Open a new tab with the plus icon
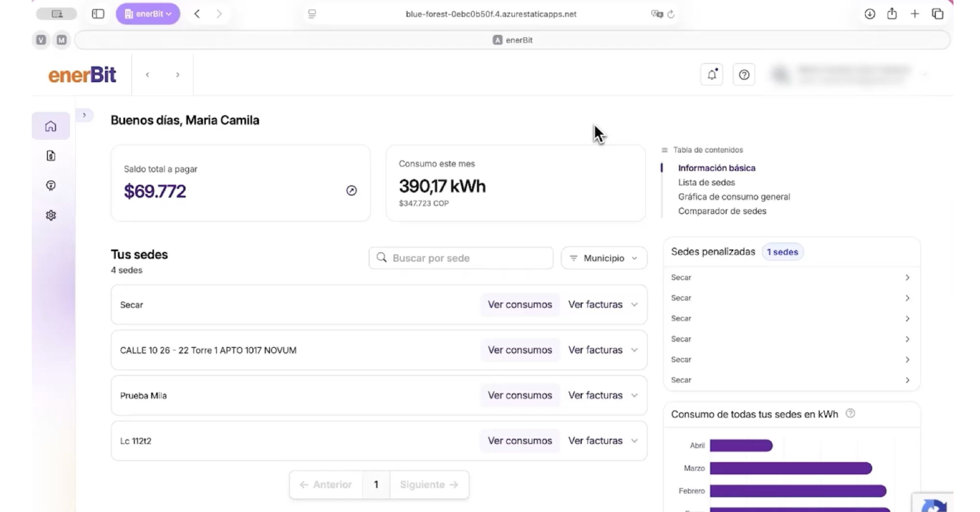Viewport: 980px width, 512px height. 915,14
